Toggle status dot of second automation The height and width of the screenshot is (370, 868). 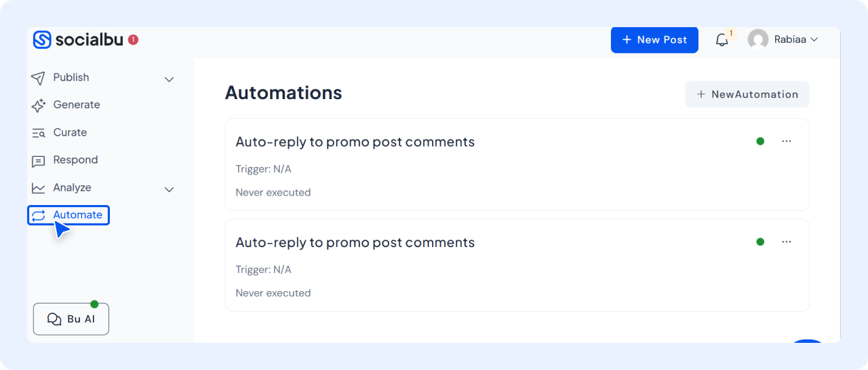[x=760, y=242]
